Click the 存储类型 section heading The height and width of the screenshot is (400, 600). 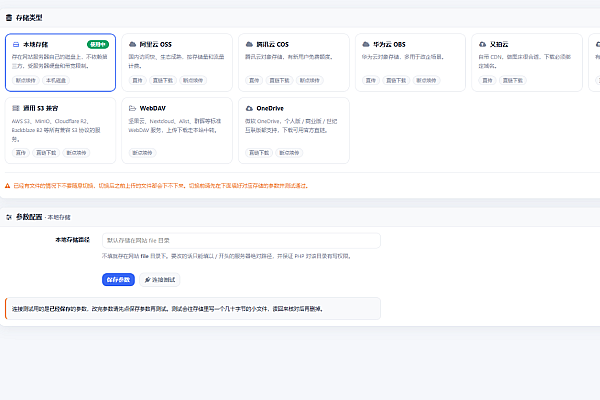[x=29, y=18]
